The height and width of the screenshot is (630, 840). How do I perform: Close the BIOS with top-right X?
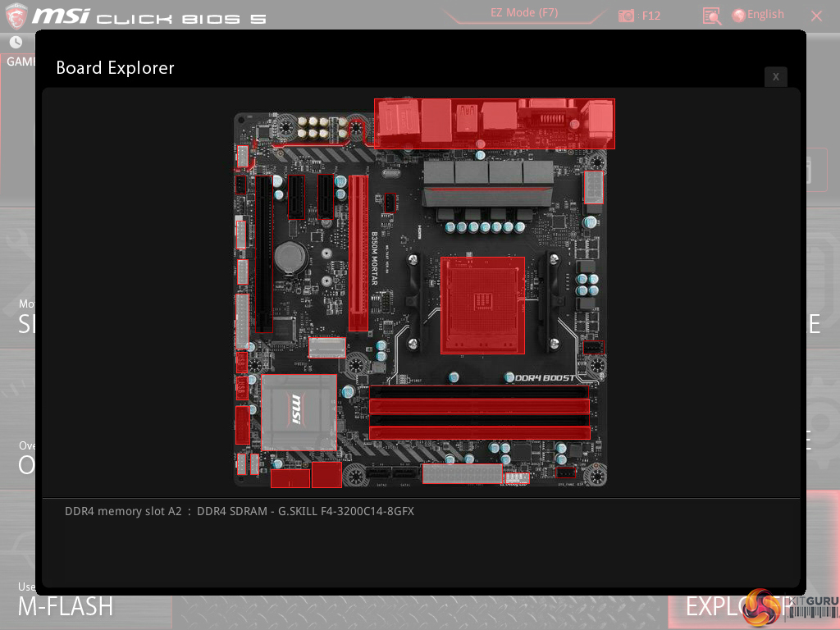tap(816, 16)
